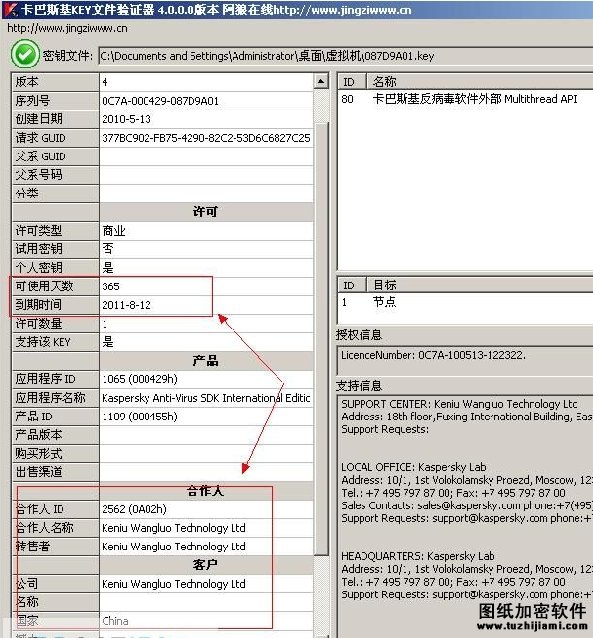Click the key file path field
The height and width of the screenshot is (638, 593).
point(345,56)
